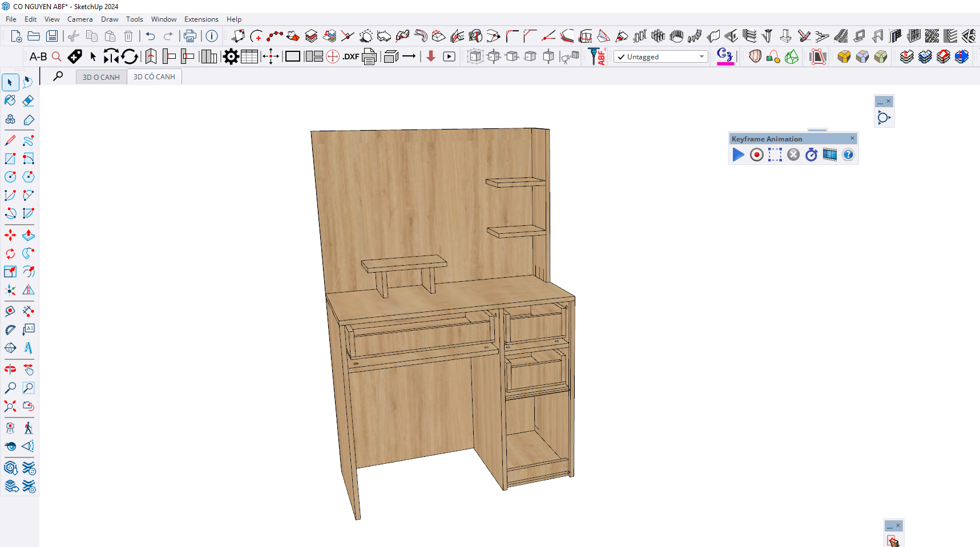
Task: Open the Model Info icon
Action: (212, 36)
